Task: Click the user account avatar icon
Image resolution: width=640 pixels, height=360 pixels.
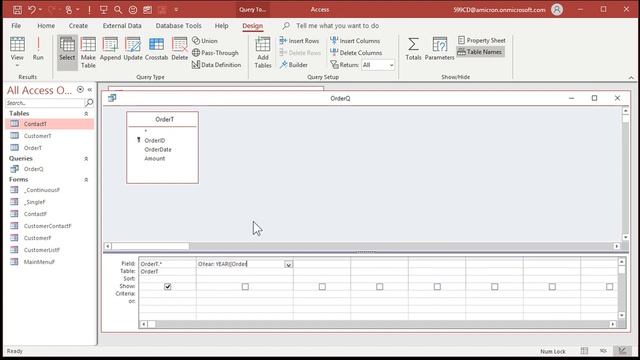Action: coord(557,9)
